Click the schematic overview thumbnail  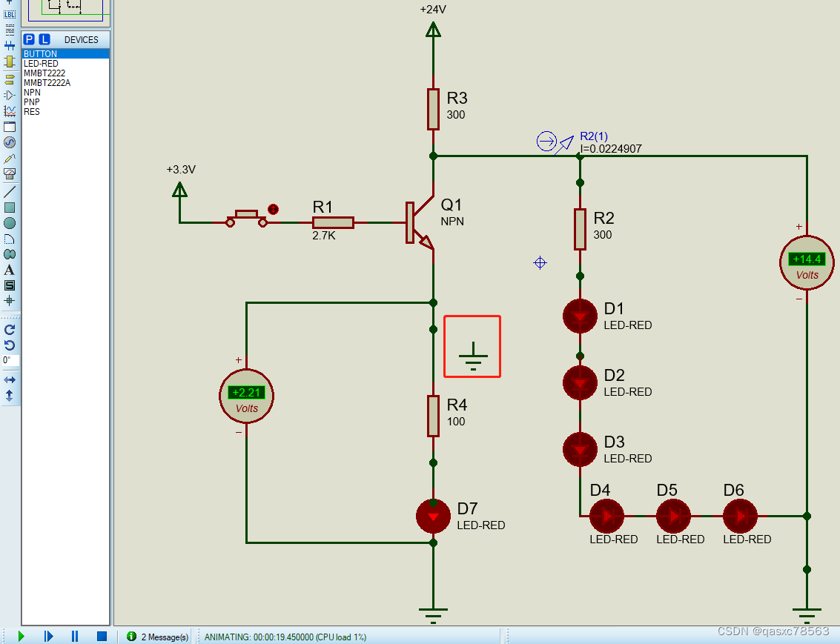point(65,10)
